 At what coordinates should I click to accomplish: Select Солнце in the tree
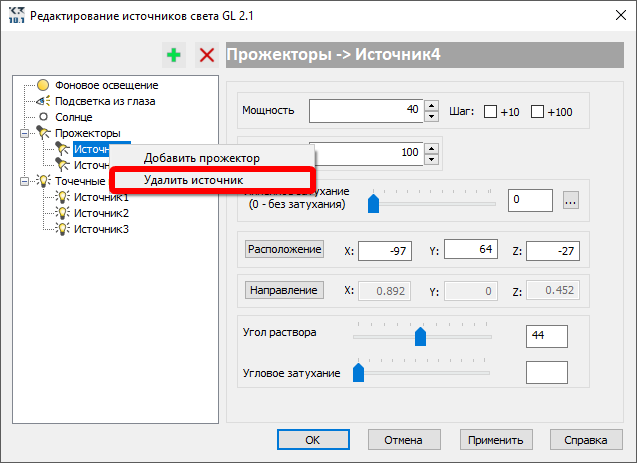point(74,117)
